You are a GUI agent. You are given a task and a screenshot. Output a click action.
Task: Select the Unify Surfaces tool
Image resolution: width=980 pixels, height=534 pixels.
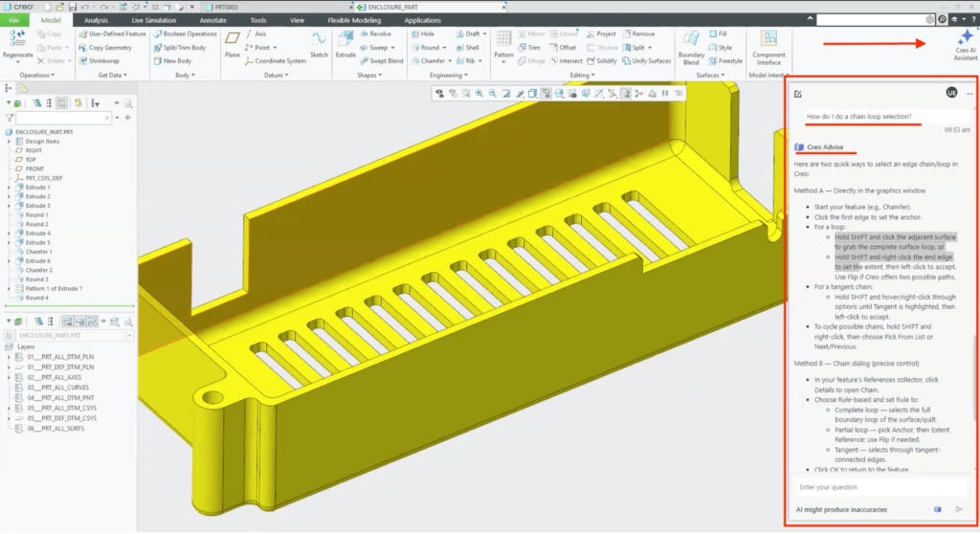click(x=646, y=61)
